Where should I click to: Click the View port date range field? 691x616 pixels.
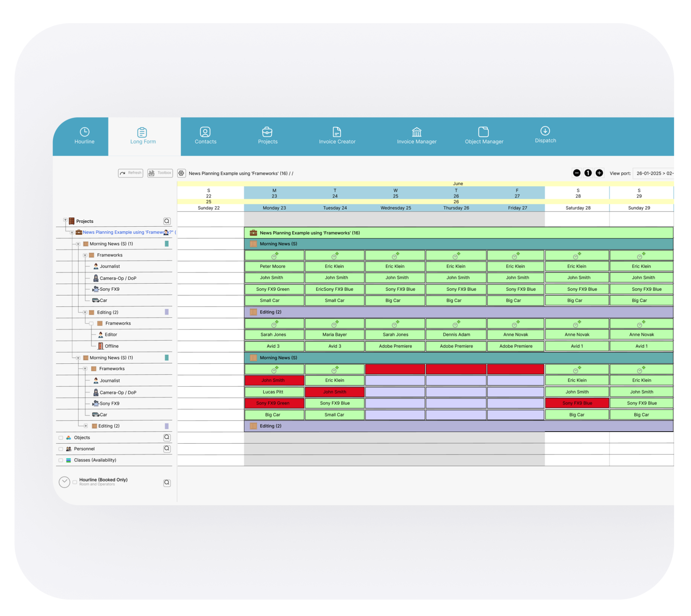click(654, 174)
